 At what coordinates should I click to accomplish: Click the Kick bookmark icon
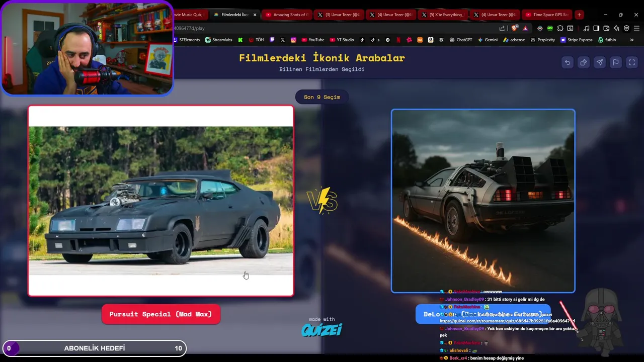point(240,40)
